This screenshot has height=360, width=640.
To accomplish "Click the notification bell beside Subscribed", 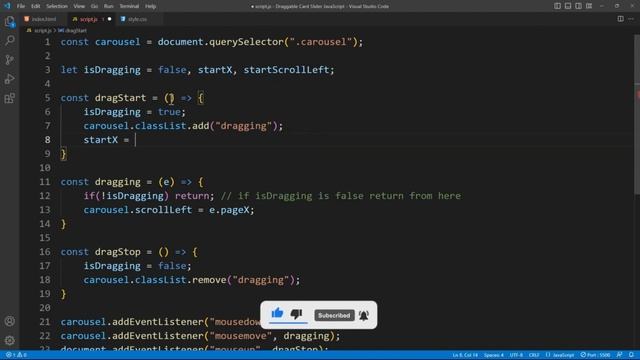I will (364, 315).
